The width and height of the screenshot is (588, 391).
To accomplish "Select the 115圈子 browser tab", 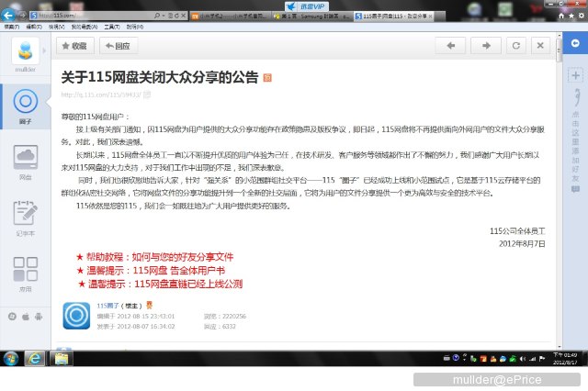I will point(394,17).
